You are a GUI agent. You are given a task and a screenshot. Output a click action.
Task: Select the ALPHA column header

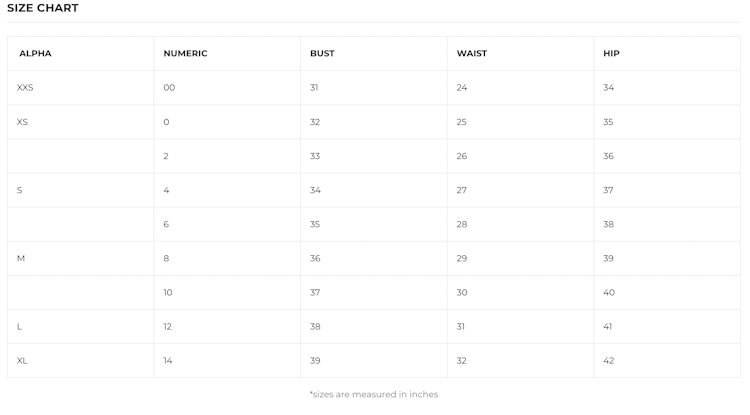point(35,53)
